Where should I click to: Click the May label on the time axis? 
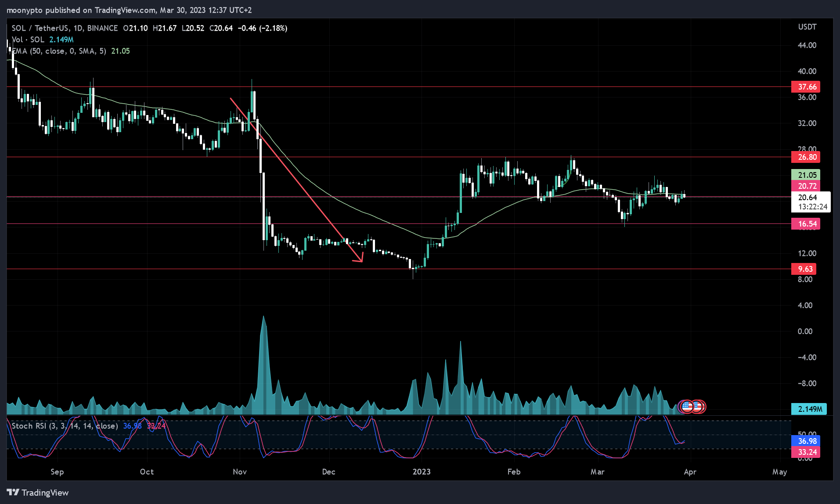(x=779, y=472)
